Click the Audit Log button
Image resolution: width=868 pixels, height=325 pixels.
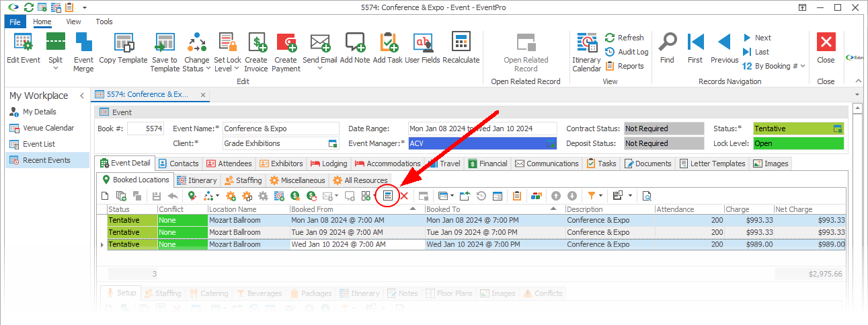[627, 52]
